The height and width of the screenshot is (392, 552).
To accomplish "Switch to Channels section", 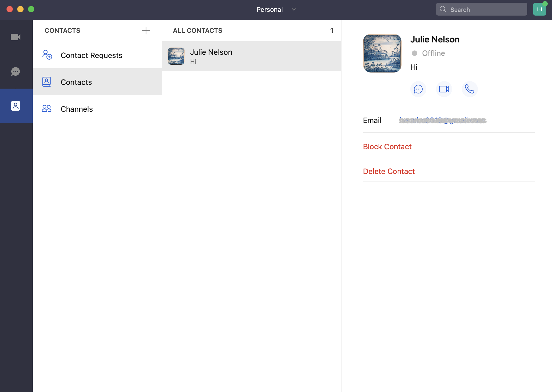I will (x=77, y=109).
